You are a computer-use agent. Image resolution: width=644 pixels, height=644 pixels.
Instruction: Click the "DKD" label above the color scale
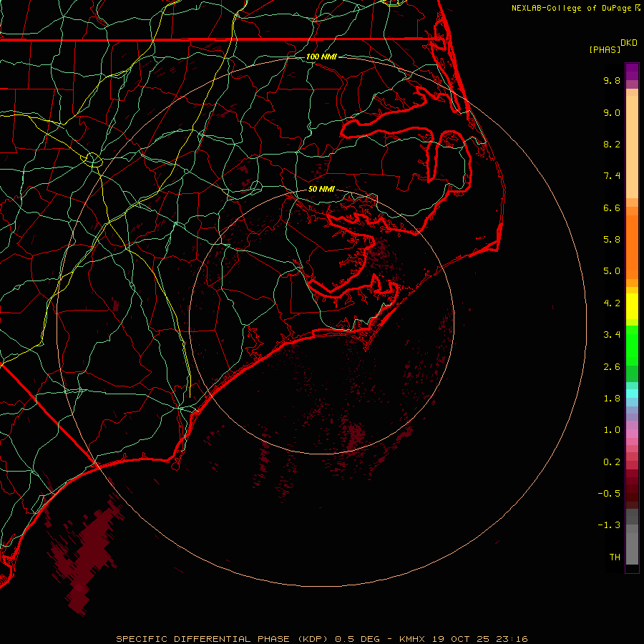(629, 43)
